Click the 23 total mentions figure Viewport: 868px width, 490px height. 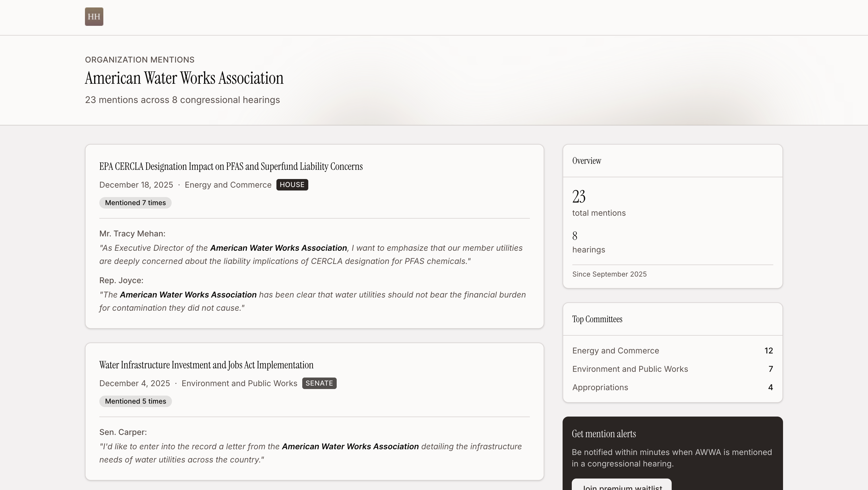tap(579, 197)
